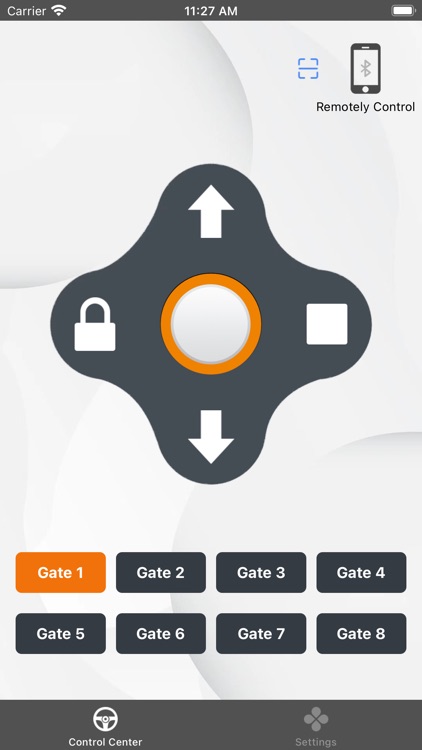Screen dimensions: 422x750
Task: Tap the Remotely Control label
Action: pyautogui.click(x=366, y=107)
